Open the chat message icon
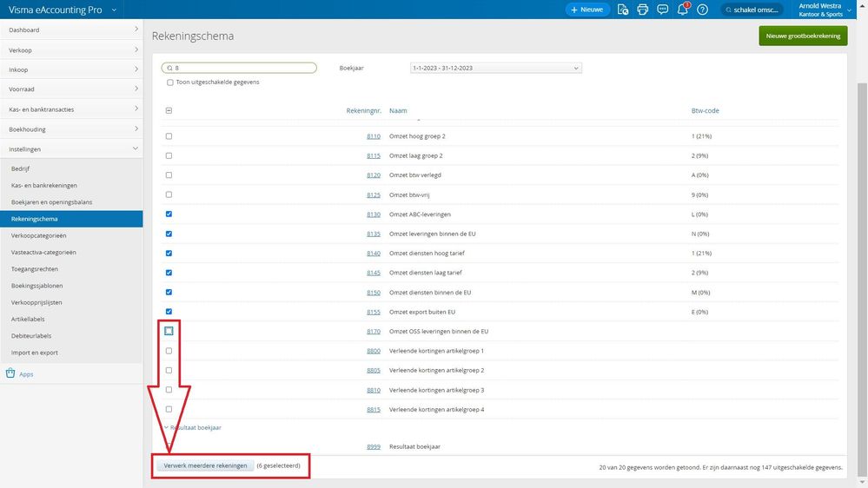 (x=662, y=10)
